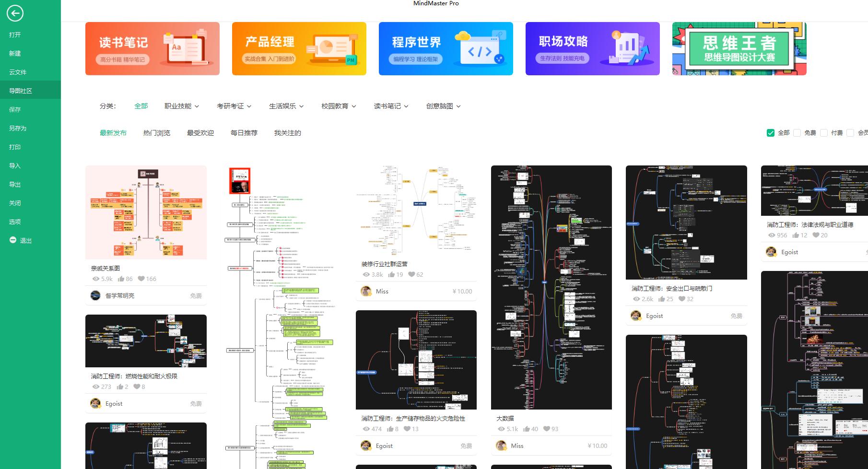Click the thumbs-up icon on 亲戚关系图

point(122,279)
